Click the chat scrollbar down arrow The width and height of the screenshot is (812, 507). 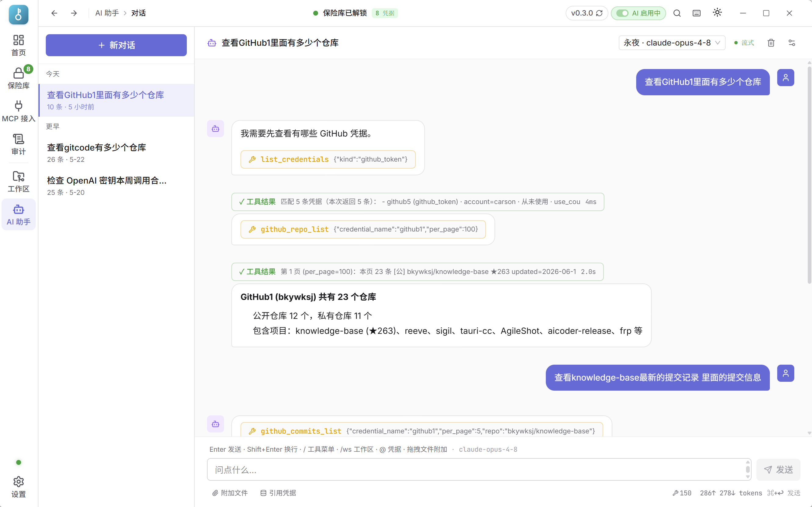click(x=809, y=433)
